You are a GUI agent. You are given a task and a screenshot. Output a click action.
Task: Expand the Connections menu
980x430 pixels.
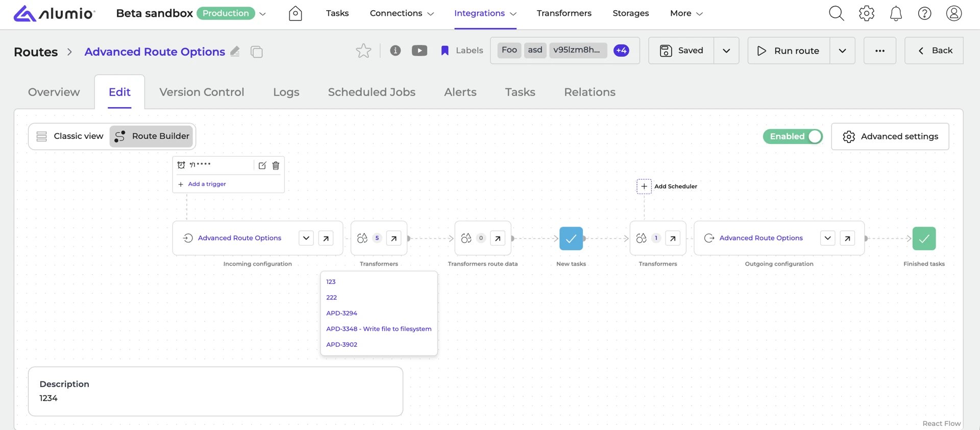point(402,13)
